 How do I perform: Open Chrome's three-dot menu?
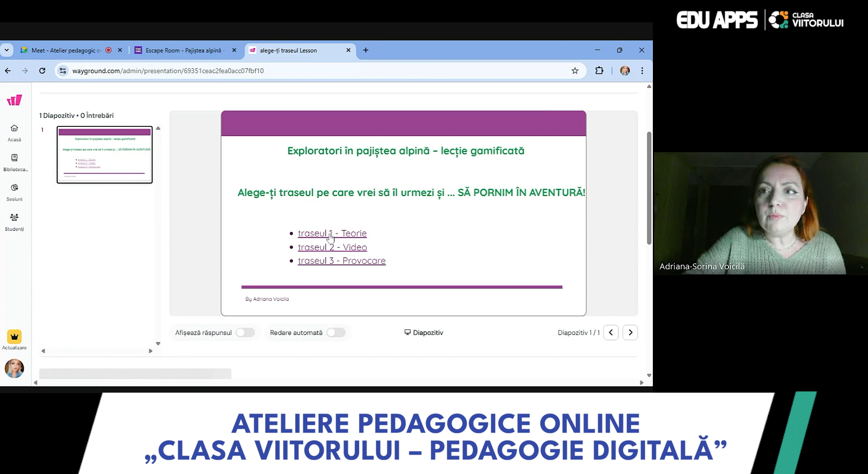point(642,71)
